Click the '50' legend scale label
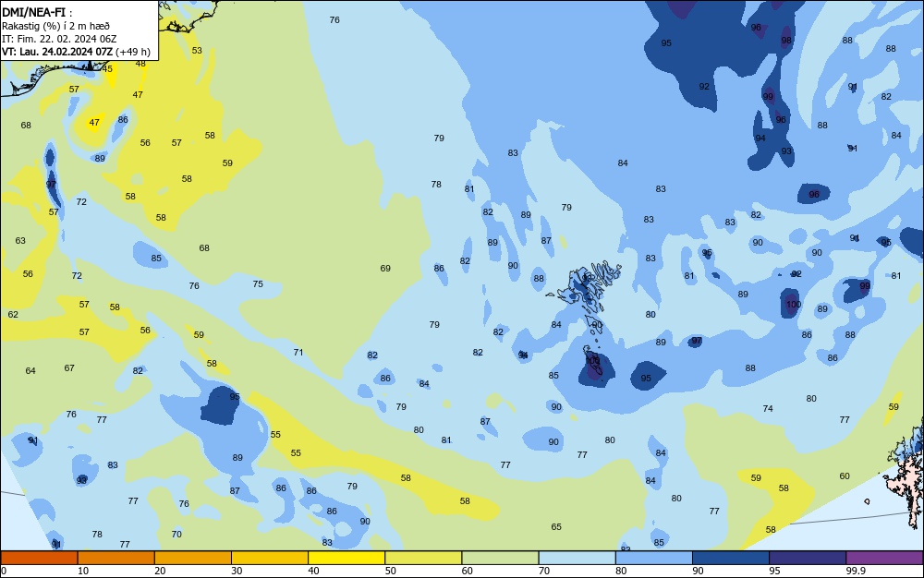 coord(390,571)
